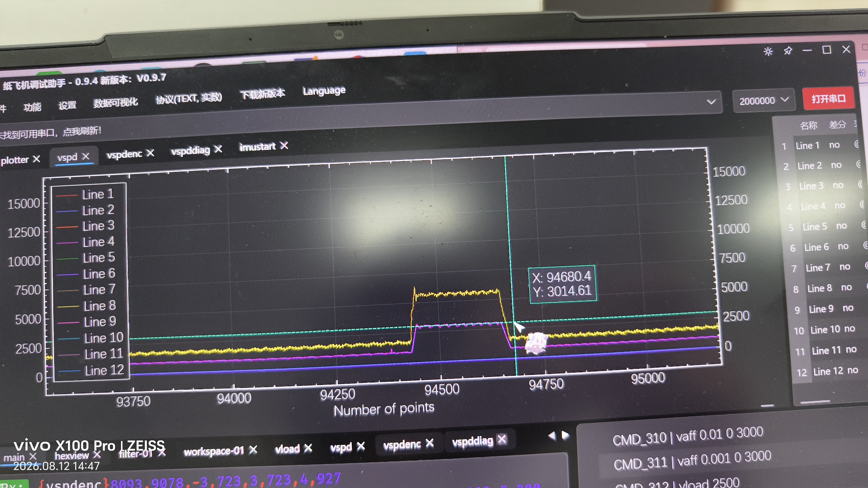The width and height of the screenshot is (868, 488).
Task: Close the lower vspddiag tab
Action: coord(502,439)
